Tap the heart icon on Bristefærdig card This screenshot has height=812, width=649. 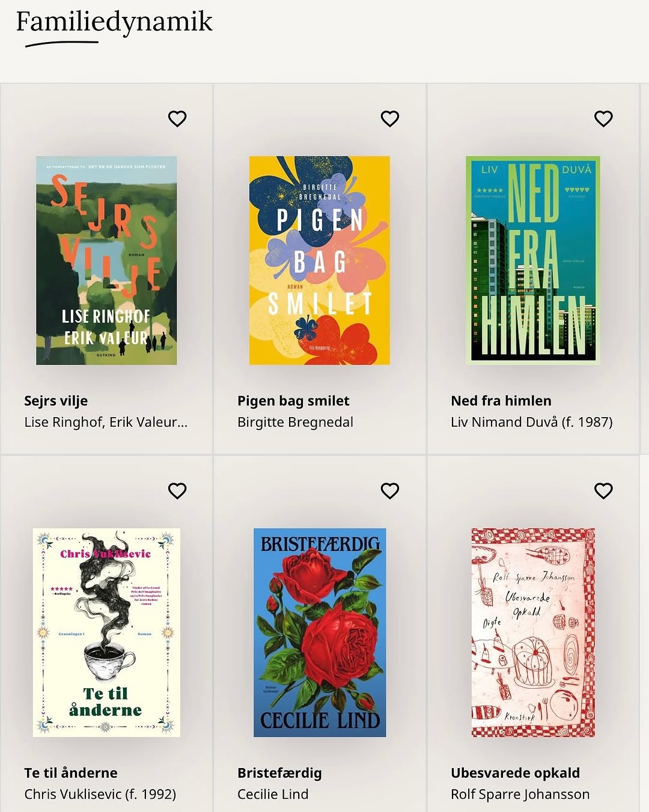point(390,490)
